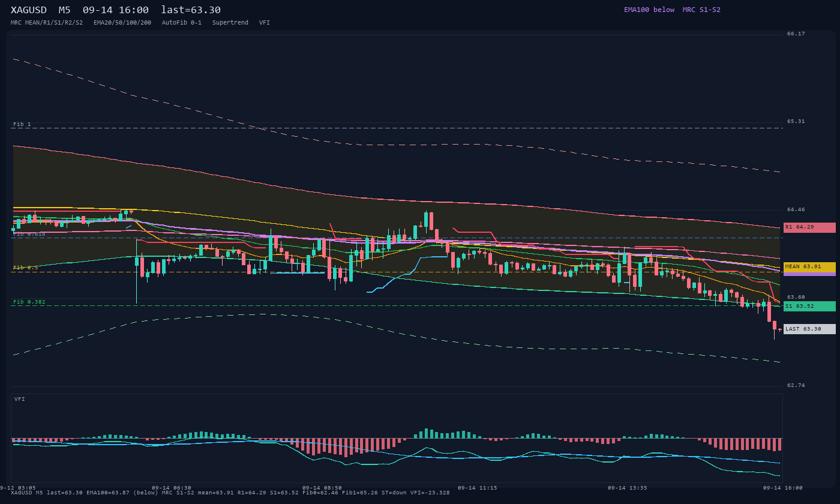Image resolution: width=840 pixels, height=504 pixels.
Task: Click the 'MRC MEAN/R1/S1/R2/S2' legend entry
Action: coord(47,23)
